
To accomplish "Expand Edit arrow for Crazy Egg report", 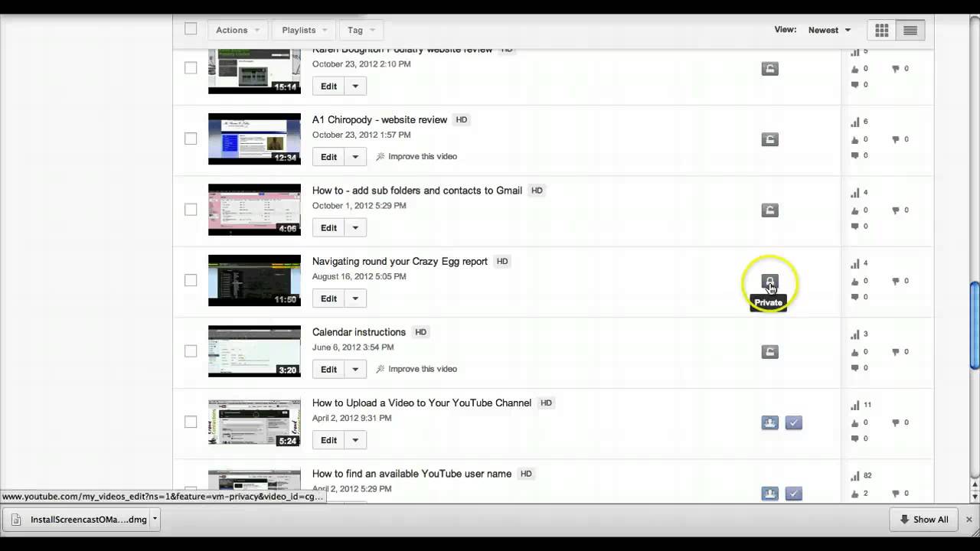I will (355, 298).
